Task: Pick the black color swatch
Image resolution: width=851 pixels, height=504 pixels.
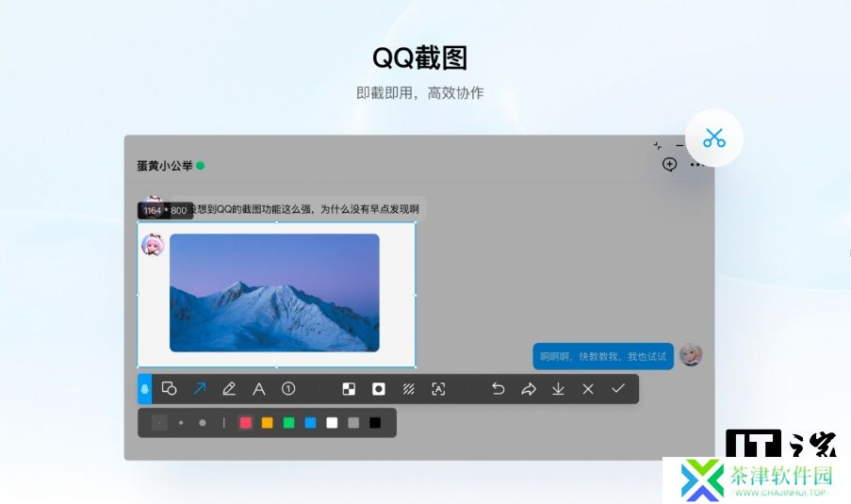Action: 375,423
